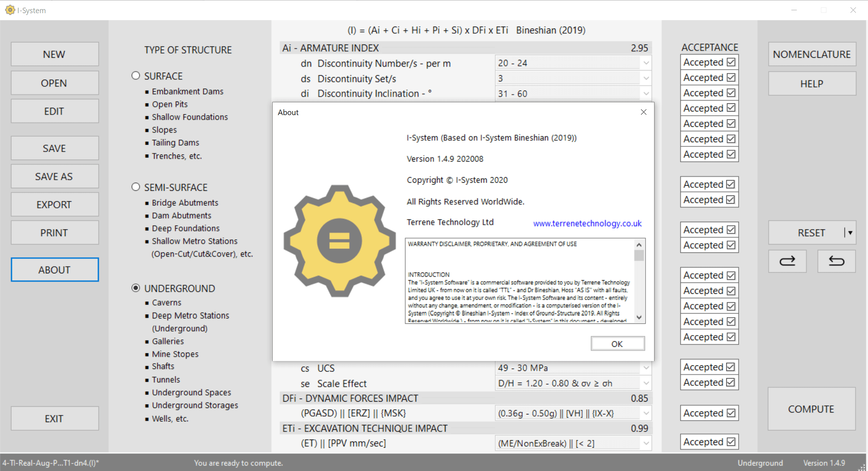
Task: Click status bar filename 4-TI-Real-Aug-P...T1-dn4.(I)*
Action: click(51, 463)
